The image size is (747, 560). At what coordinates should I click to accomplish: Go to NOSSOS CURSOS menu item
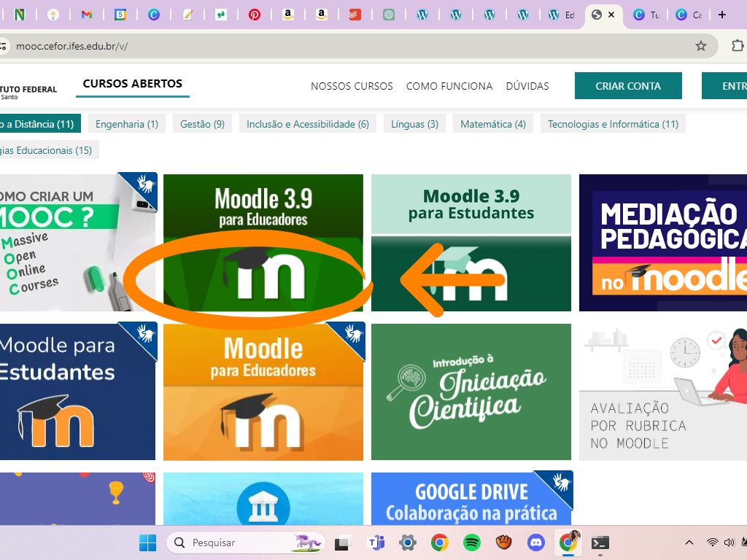pyautogui.click(x=352, y=86)
